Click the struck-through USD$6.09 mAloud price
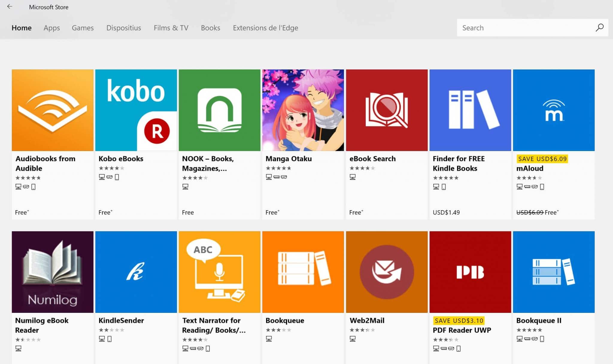The height and width of the screenshot is (364, 613). pyautogui.click(x=530, y=212)
